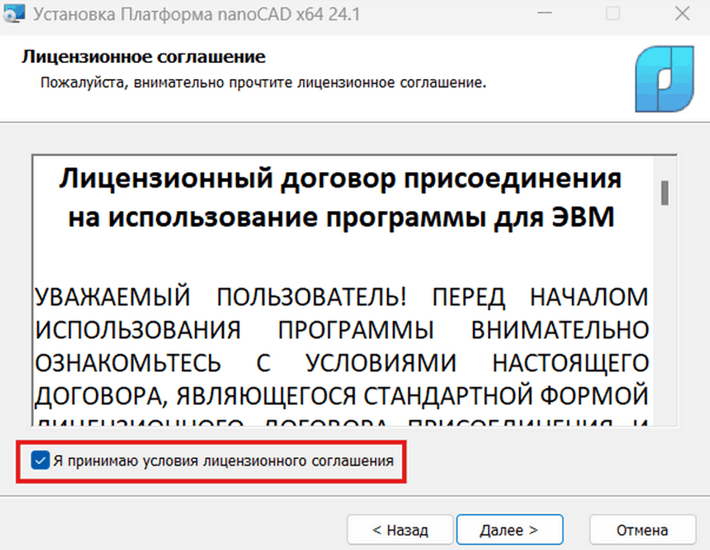
Task: Cancel installation with the 'Отмена' button
Action: pos(641,529)
